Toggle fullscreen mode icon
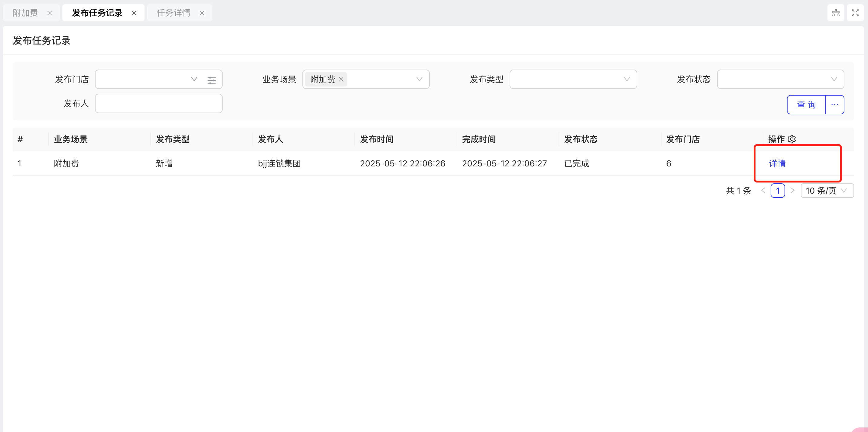 click(855, 13)
